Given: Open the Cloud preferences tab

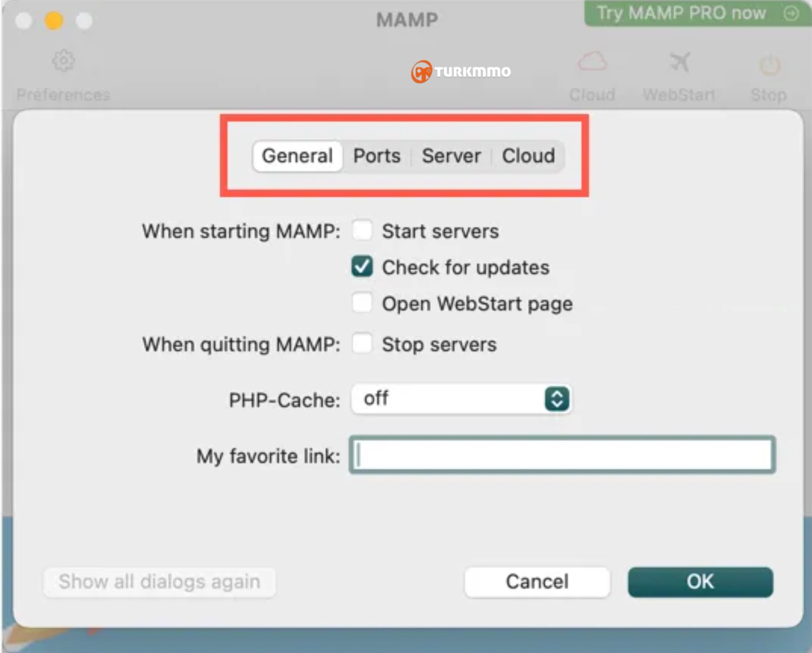Looking at the screenshot, I should [528, 156].
